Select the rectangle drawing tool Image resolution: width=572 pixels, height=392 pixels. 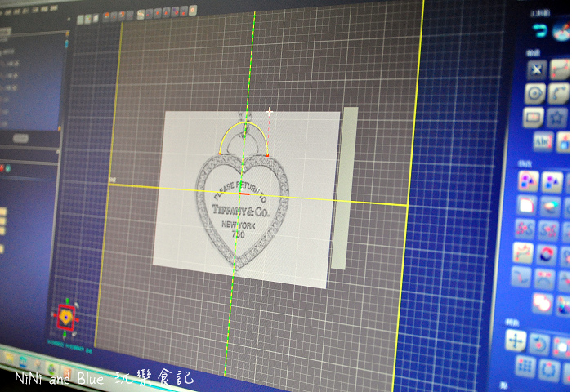point(534,118)
